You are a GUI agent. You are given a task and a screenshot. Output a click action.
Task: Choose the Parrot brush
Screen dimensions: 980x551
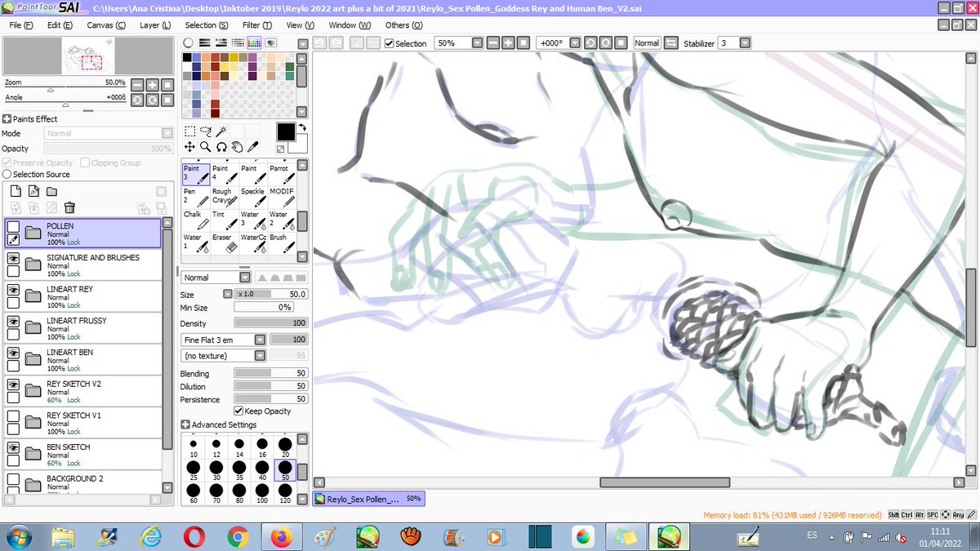click(281, 173)
